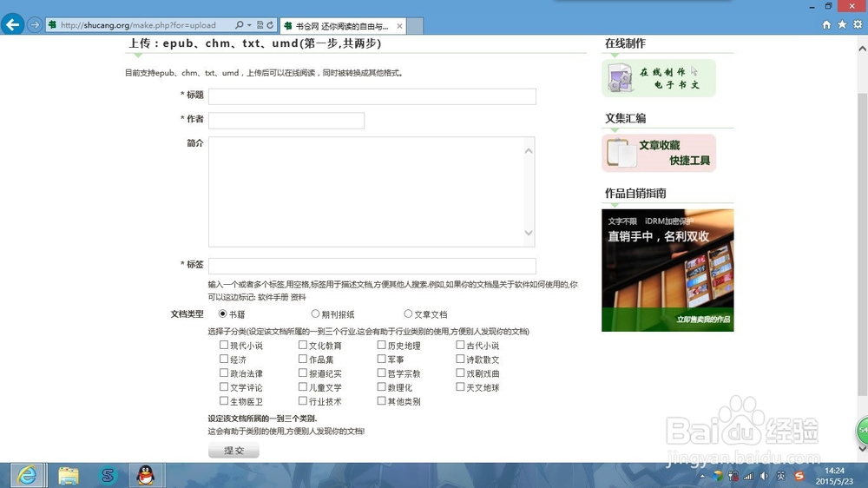Open the 在线制作电子书文 banner
Viewport: 868px width, 488px height.
[659, 78]
